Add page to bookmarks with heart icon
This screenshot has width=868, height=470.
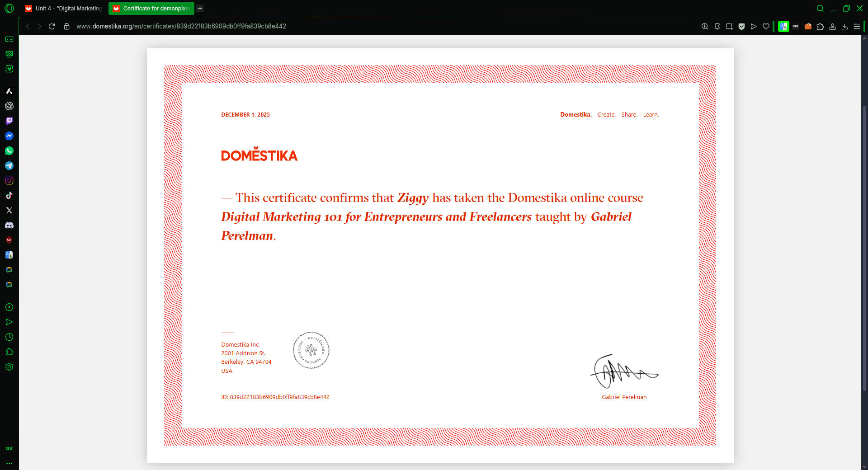pyautogui.click(x=766, y=27)
